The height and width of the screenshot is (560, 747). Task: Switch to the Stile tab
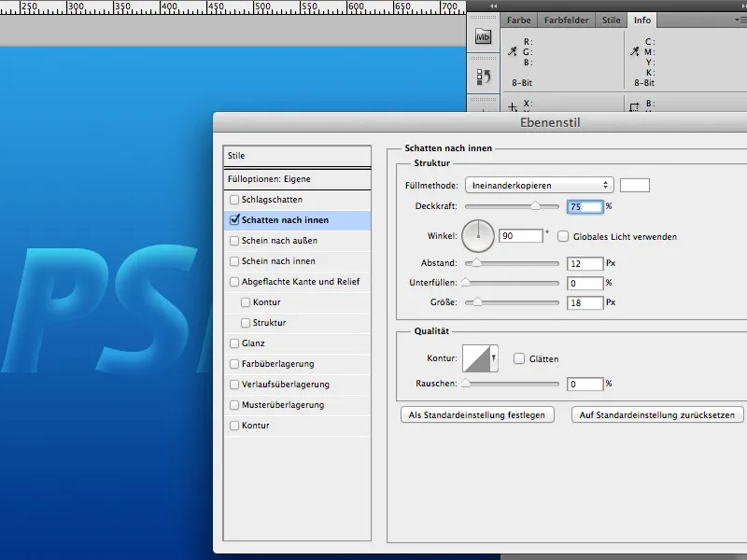coord(611,20)
